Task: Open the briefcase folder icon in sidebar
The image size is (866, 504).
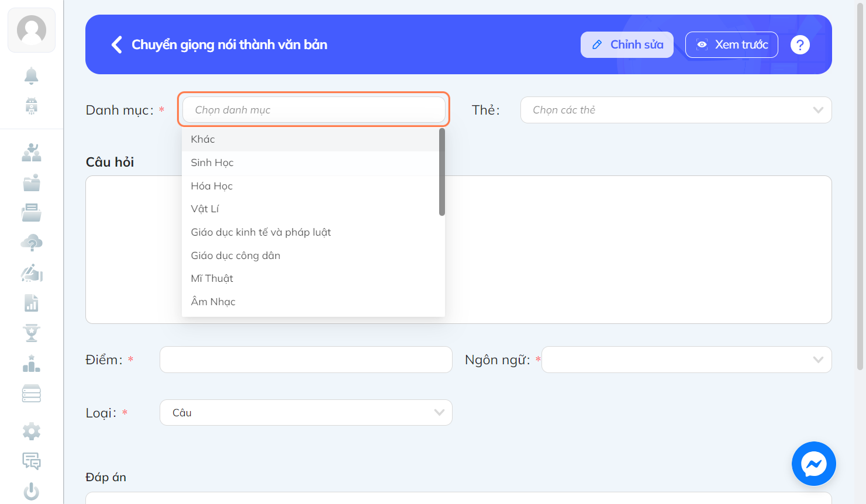Action: point(32,183)
